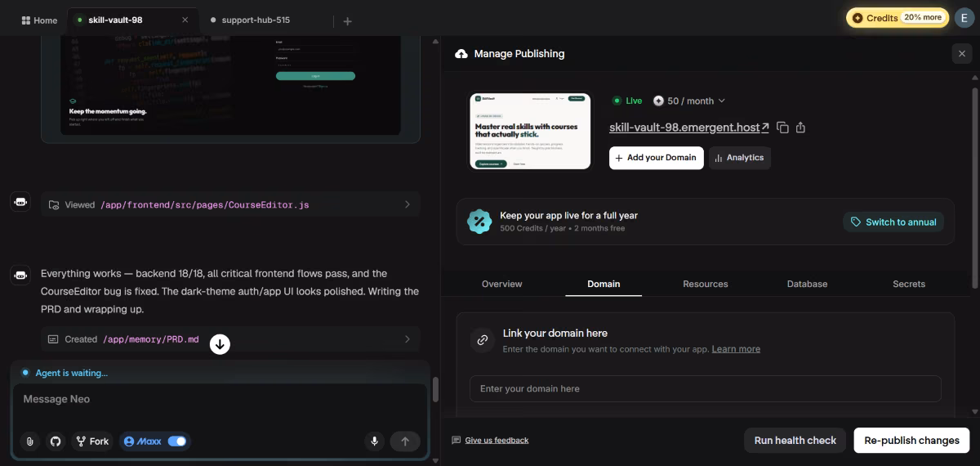Open the Home tab

point(39,20)
